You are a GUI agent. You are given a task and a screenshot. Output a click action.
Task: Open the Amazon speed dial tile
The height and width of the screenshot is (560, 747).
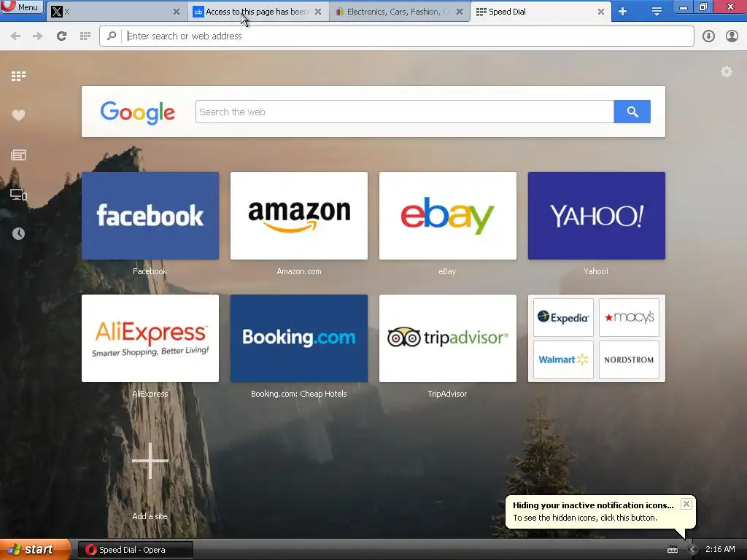point(298,216)
